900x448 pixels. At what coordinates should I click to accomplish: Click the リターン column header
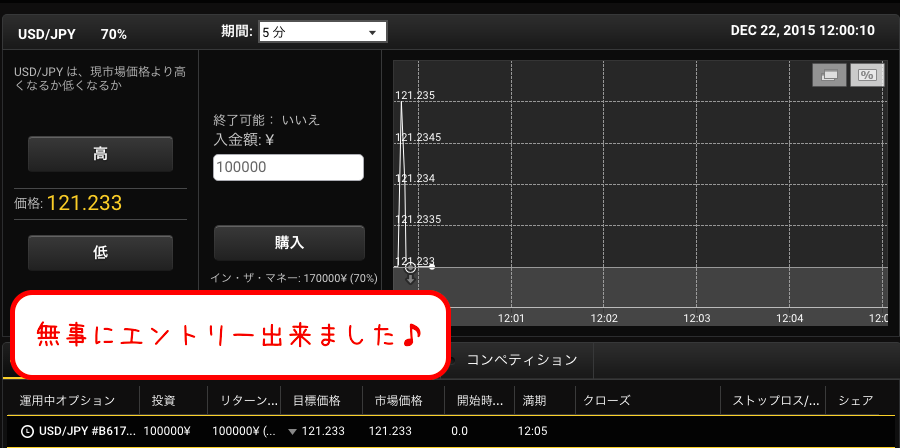coord(249,400)
